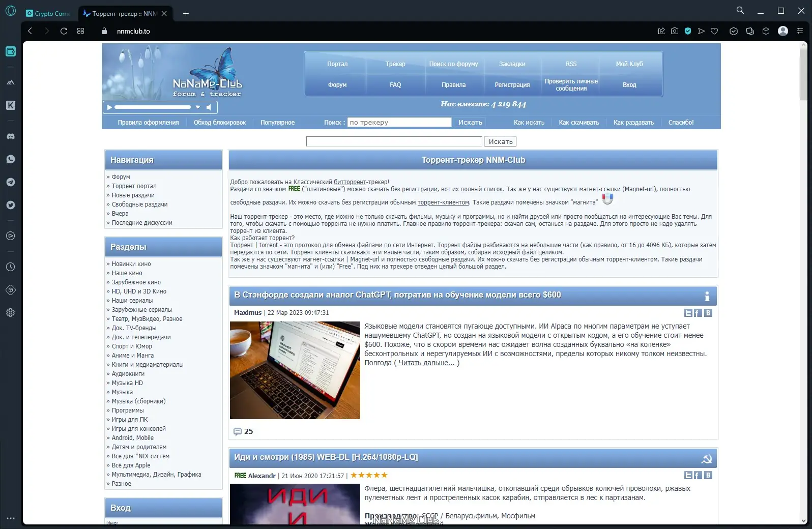
Task: Open the magnet icon in the welcome text
Action: pyautogui.click(x=607, y=199)
